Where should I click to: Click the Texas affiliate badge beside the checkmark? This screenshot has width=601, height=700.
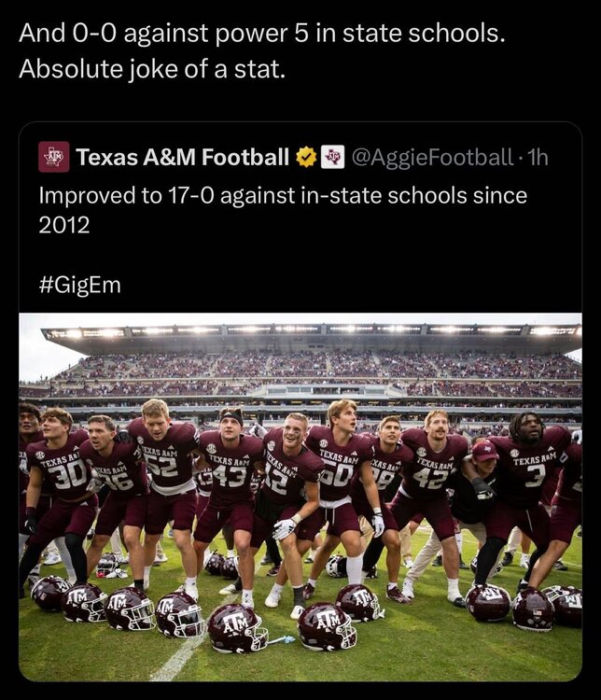(332, 157)
